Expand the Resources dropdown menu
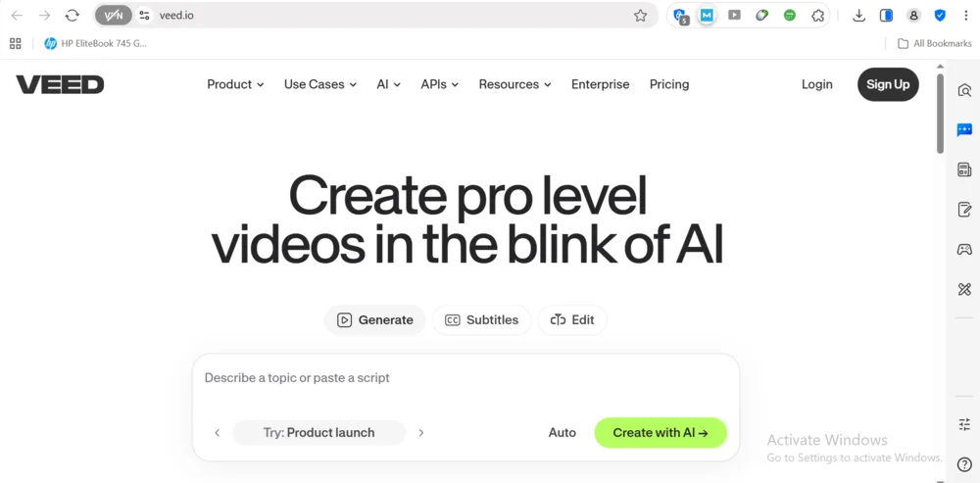 514,84
